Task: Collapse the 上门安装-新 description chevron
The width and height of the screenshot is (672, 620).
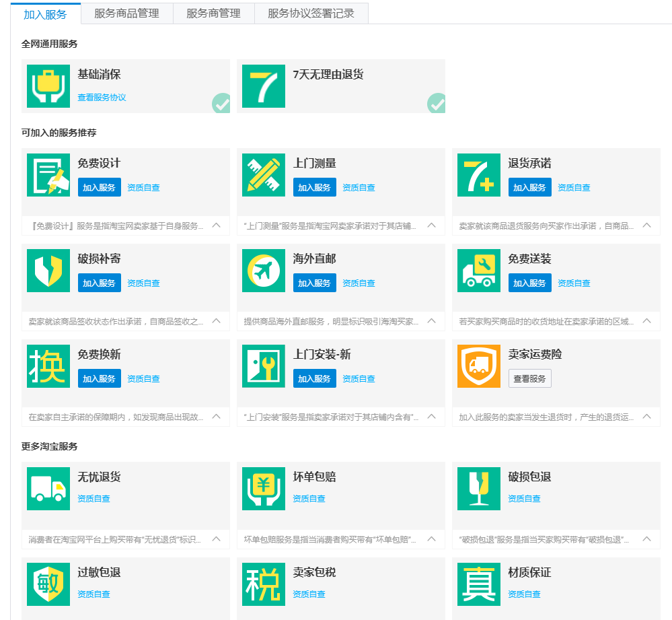Action: (432, 416)
